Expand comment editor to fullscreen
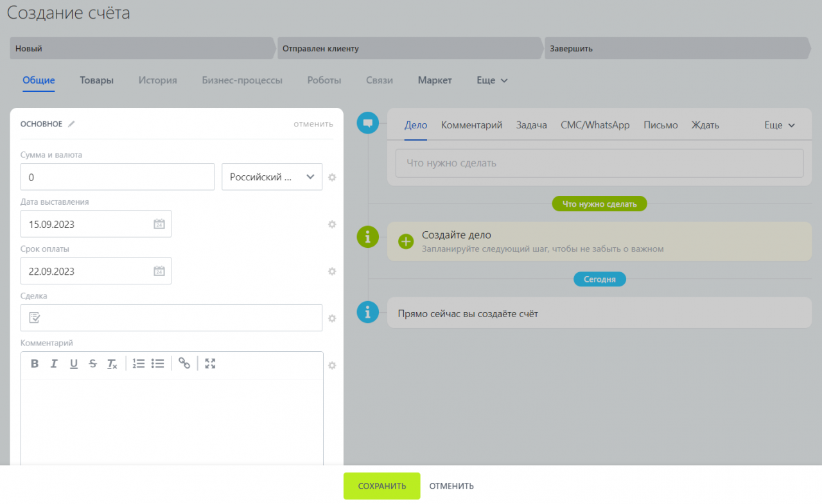 pyautogui.click(x=210, y=363)
